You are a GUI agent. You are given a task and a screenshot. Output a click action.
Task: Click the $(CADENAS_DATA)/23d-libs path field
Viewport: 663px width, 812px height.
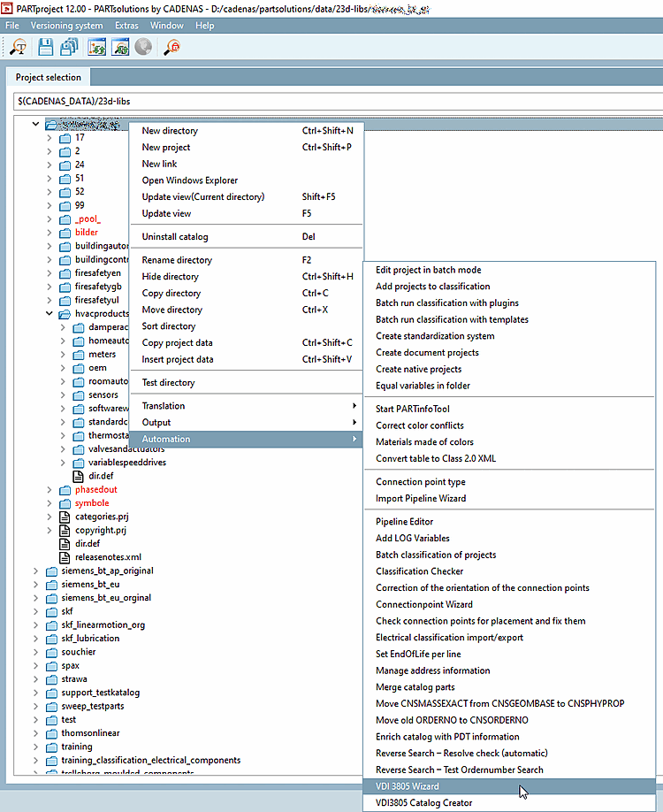(338, 102)
